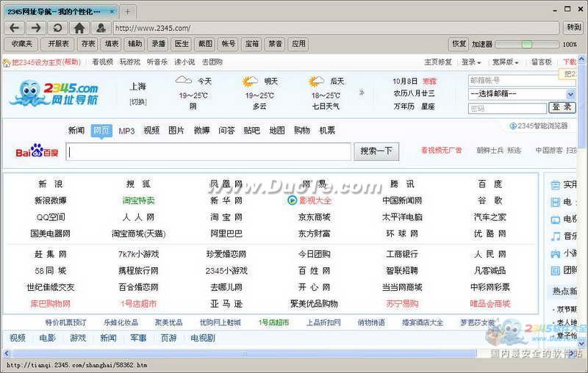This screenshot has height=373, width=588.
Task: Click the Baidu search input box
Action: pyautogui.click(x=208, y=152)
